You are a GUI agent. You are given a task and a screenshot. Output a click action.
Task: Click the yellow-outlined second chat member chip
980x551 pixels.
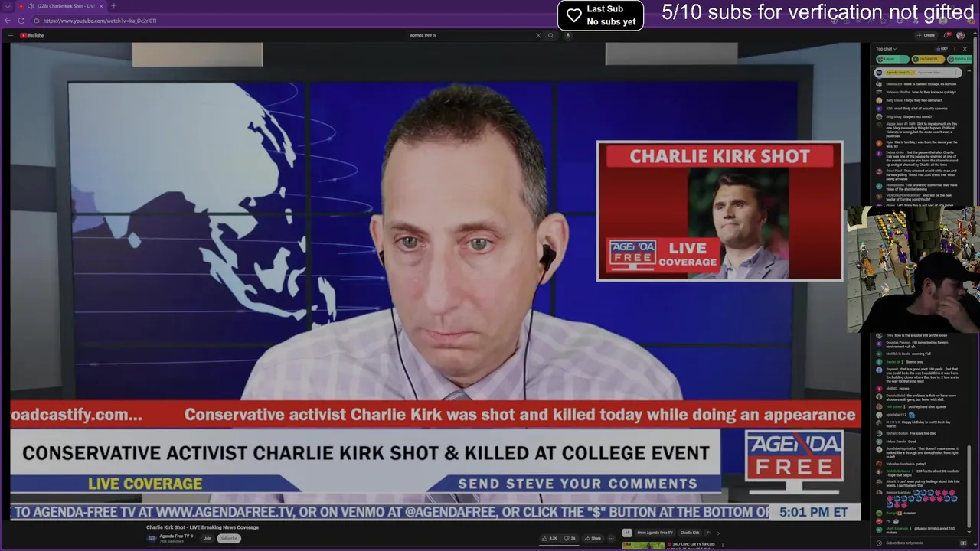tap(928, 59)
